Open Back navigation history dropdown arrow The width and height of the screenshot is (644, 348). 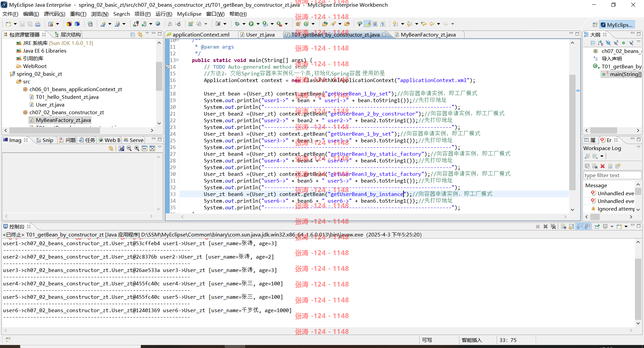pos(438,24)
